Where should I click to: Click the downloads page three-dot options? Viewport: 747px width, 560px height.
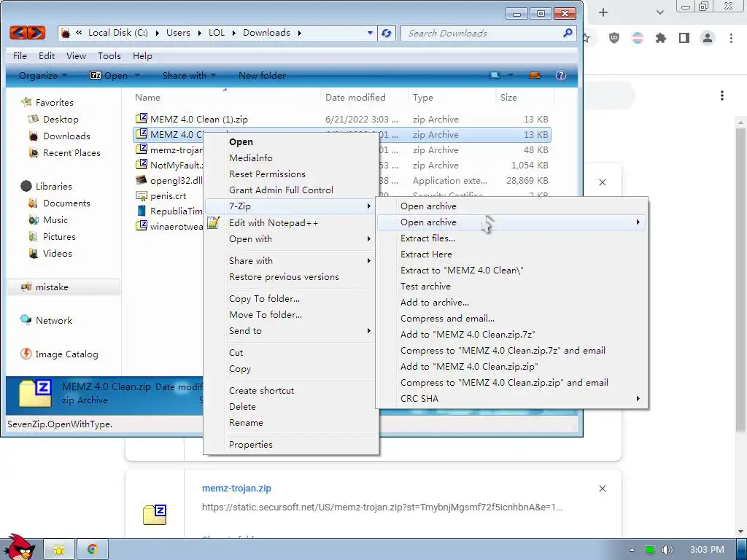pyautogui.click(x=722, y=96)
